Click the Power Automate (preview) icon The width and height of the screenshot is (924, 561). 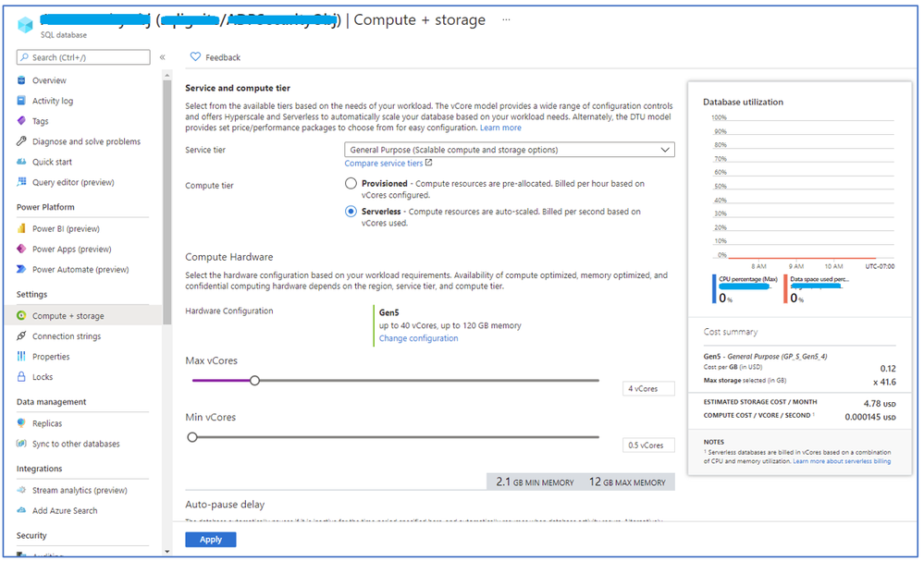point(22,269)
